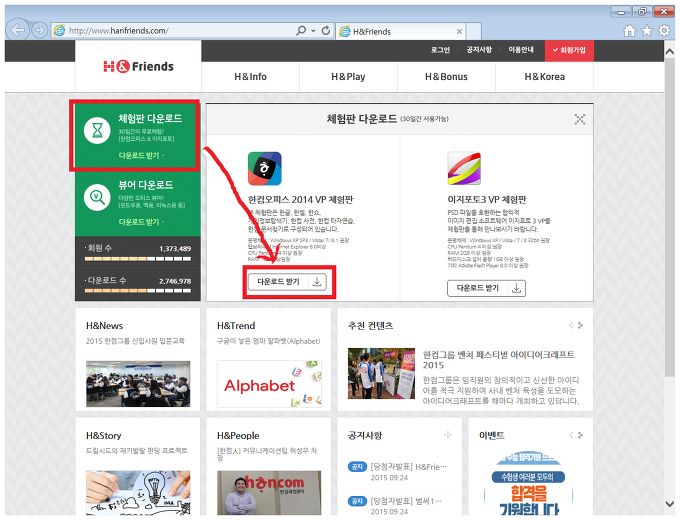Open the H&Info menu
680x520 pixels.
click(x=250, y=77)
